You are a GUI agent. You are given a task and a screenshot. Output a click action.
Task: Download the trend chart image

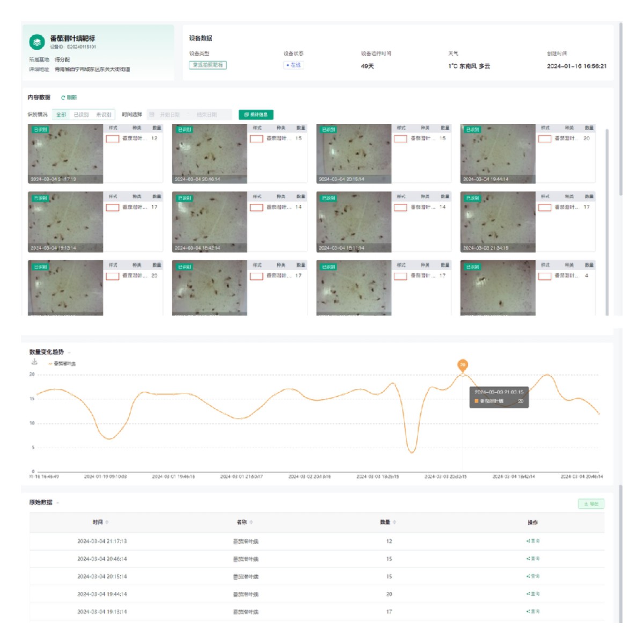34,362
